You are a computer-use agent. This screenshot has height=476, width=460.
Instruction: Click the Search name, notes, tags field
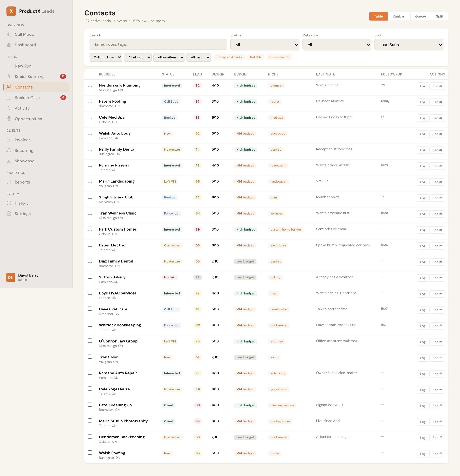pyautogui.click(x=158, y=45)
